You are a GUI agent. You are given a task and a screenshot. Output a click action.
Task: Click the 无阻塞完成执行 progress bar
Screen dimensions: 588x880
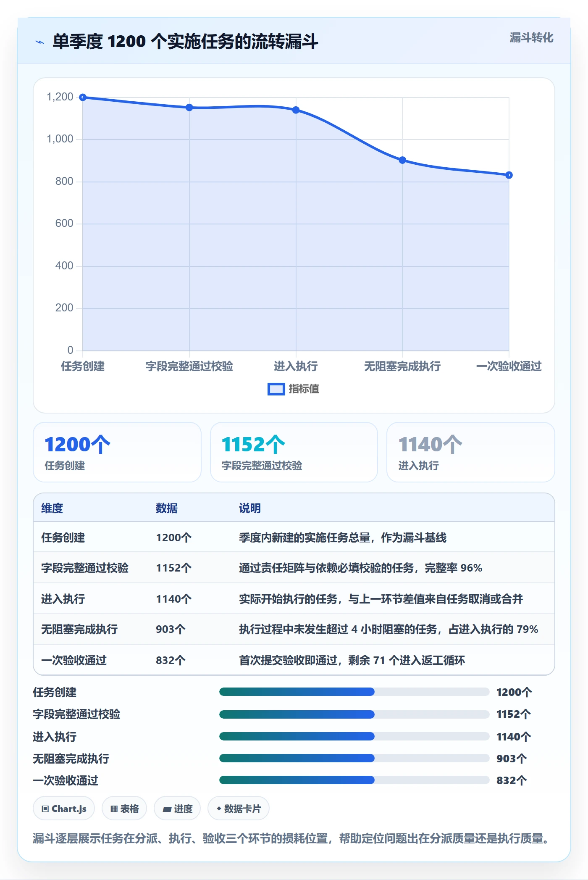[x=354, y=758]
